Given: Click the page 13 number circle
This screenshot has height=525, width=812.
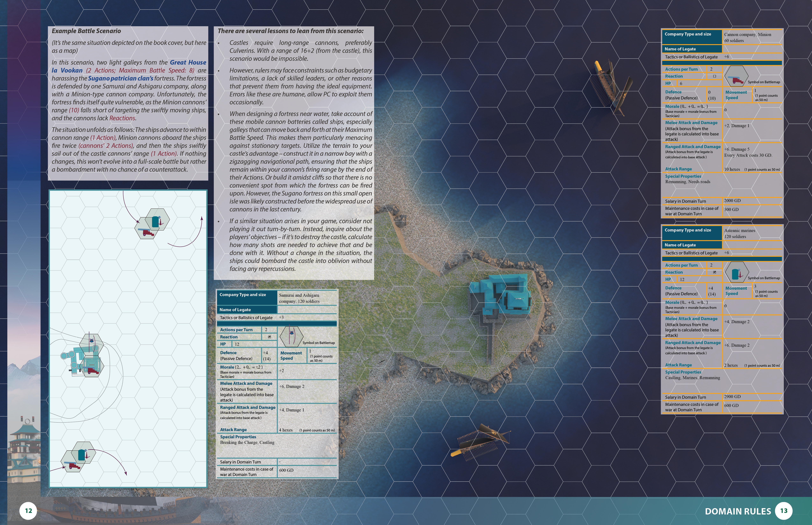Looking at the screenshot, I should point(784,511).
